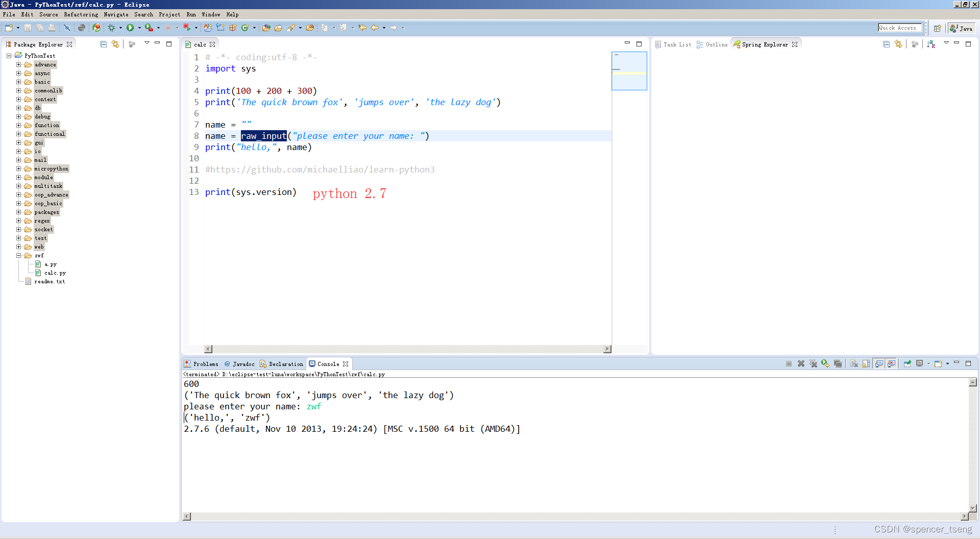Switch to the Declaration tab
This screenshot has height=539, width=980.
282,364
